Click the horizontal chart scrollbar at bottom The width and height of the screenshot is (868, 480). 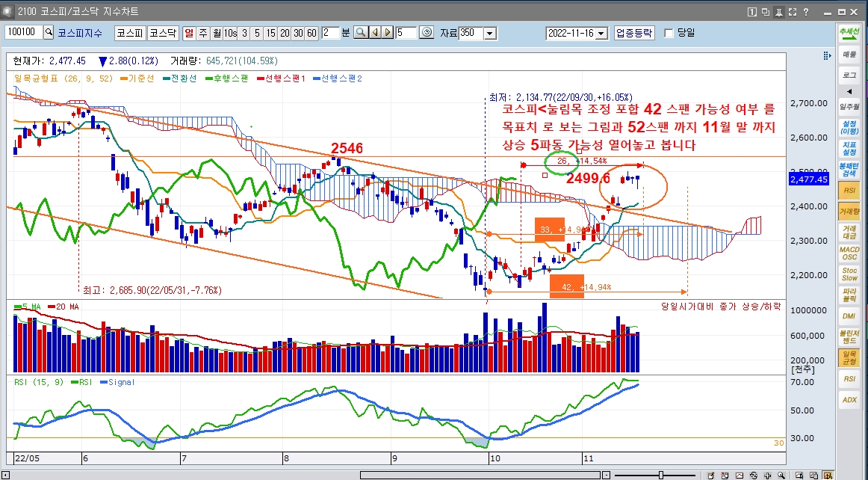480,475
